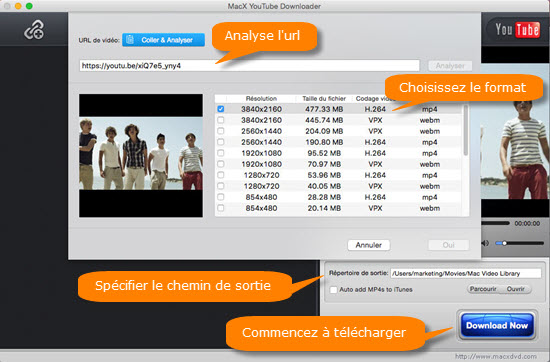Check the 2560x1440 190.80 MB mp4 row
Image resolution: width=550 pixels, height=362 pixels.
coord(221,142)
